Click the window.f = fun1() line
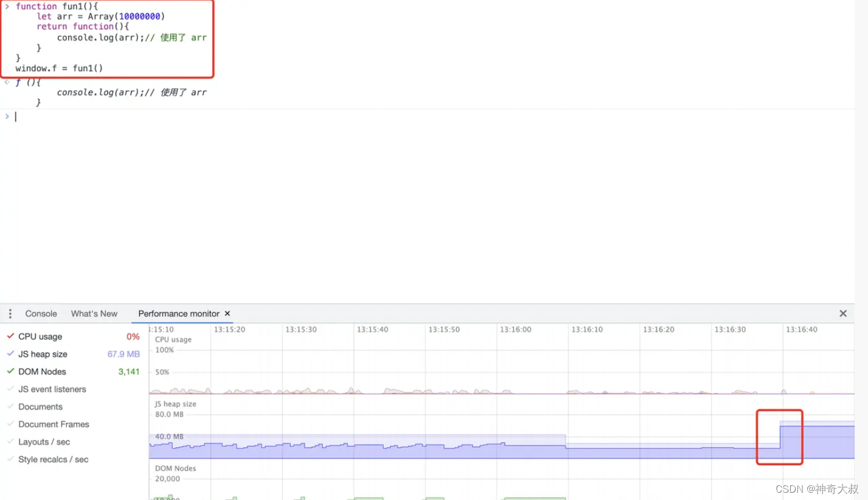Screen dimensions: 868x500 point(60,68)
